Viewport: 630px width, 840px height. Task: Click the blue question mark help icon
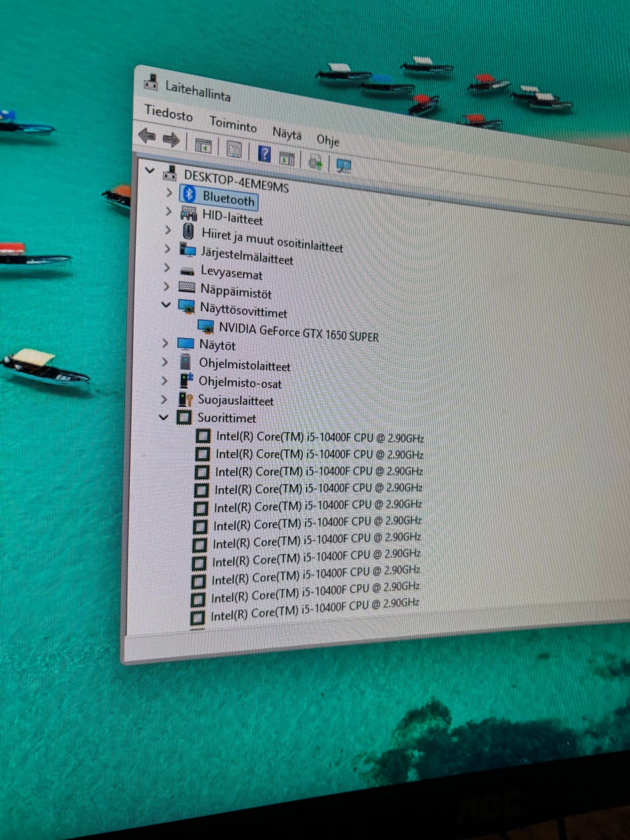tap(264, 154)
